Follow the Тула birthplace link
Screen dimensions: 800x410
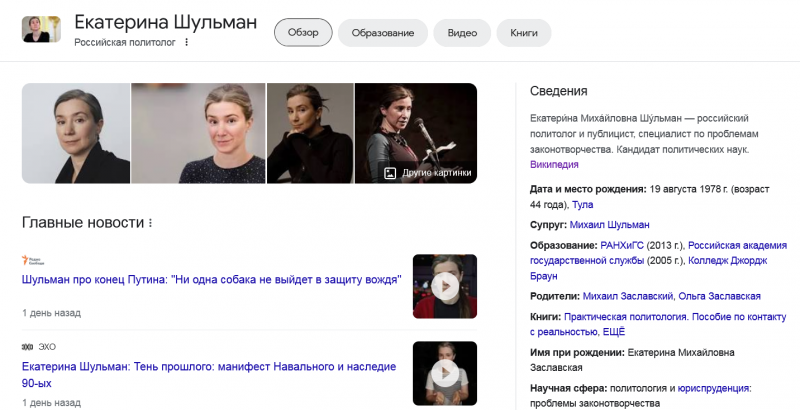583,204
